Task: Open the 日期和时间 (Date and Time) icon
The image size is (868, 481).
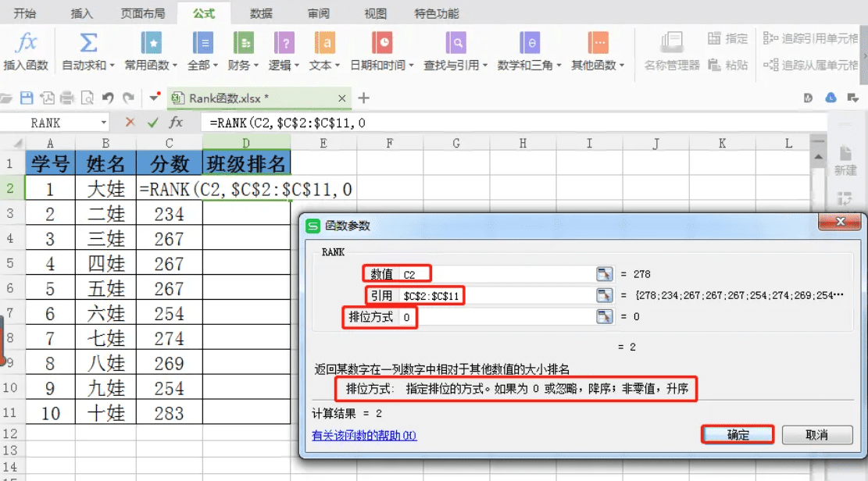Action: 380,43
